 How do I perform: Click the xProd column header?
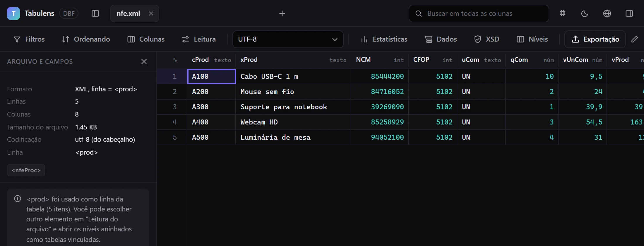coord(293,60)
